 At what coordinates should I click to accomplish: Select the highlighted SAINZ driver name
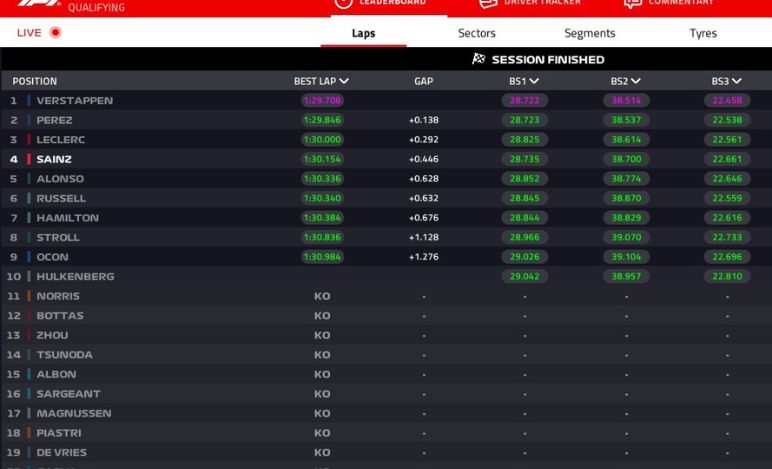pyautogui.click(x=54, y=159)
